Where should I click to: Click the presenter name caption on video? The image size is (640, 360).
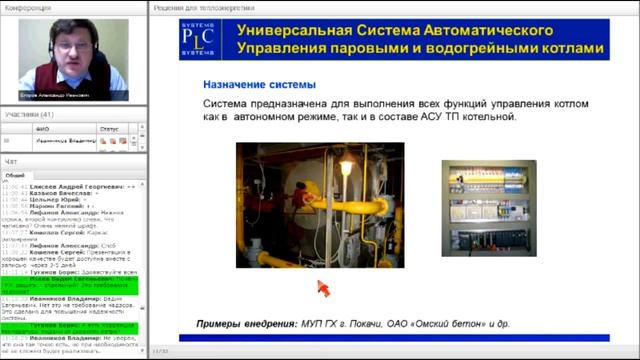(55, 95)
